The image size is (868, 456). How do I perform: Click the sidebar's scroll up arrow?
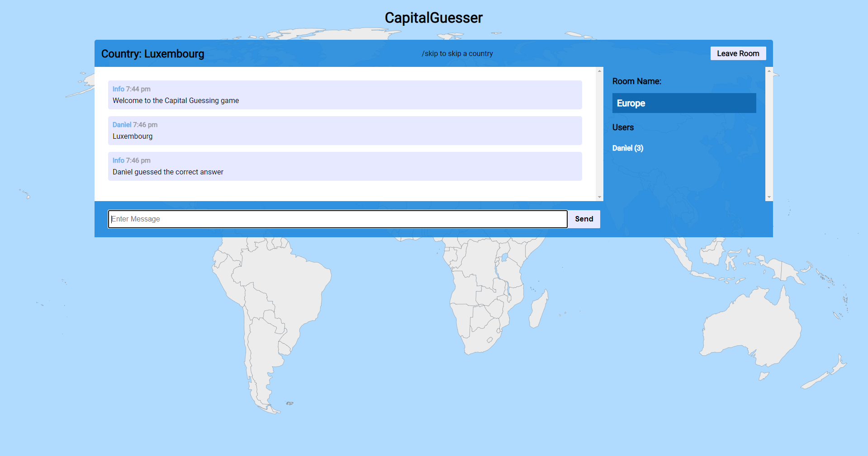point(768,71)
